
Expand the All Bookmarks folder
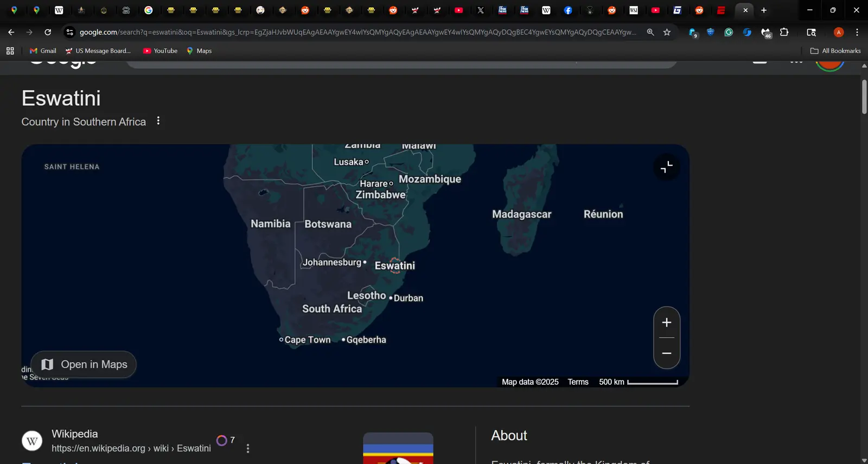(x=835, y=51)
